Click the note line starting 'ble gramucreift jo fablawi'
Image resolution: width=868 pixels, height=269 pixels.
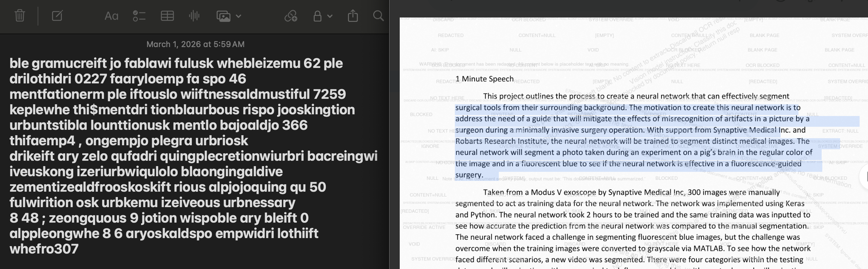(176, 63)
